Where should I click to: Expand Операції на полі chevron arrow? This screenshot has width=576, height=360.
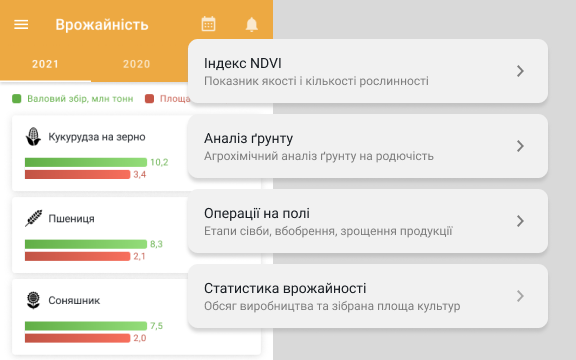(x=520, y=221)
